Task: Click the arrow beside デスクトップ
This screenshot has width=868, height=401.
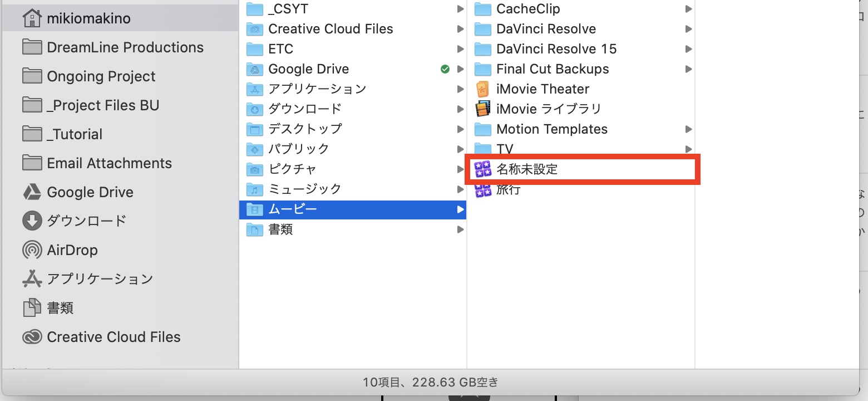Action: (x=460, y=129)
